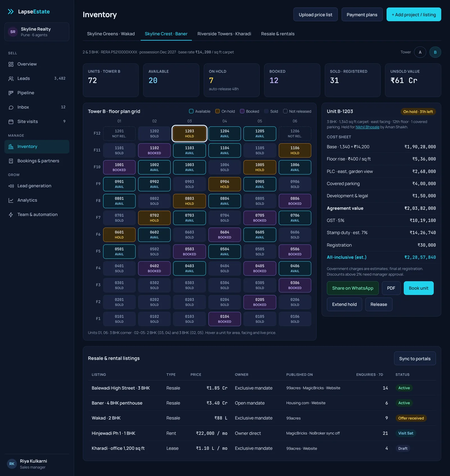Click the Upload price list button
The image size is (450, 476).
pyautogui.click(x=315, y=15)
